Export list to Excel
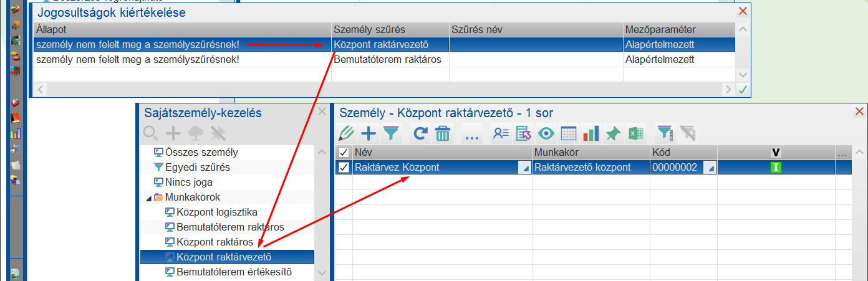Image resolution: width=868 pixels, height=281 pixels. (636, 133)
